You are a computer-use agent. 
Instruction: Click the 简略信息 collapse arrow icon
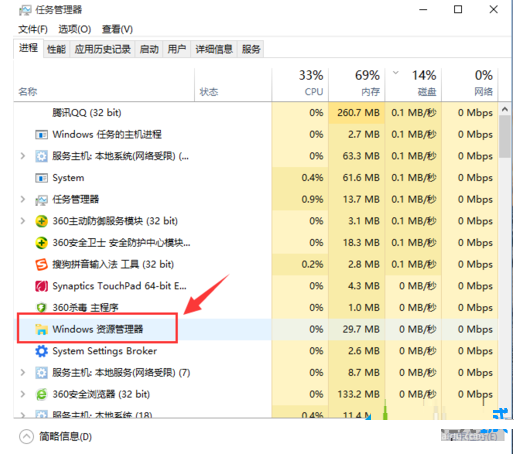point(26,436)
